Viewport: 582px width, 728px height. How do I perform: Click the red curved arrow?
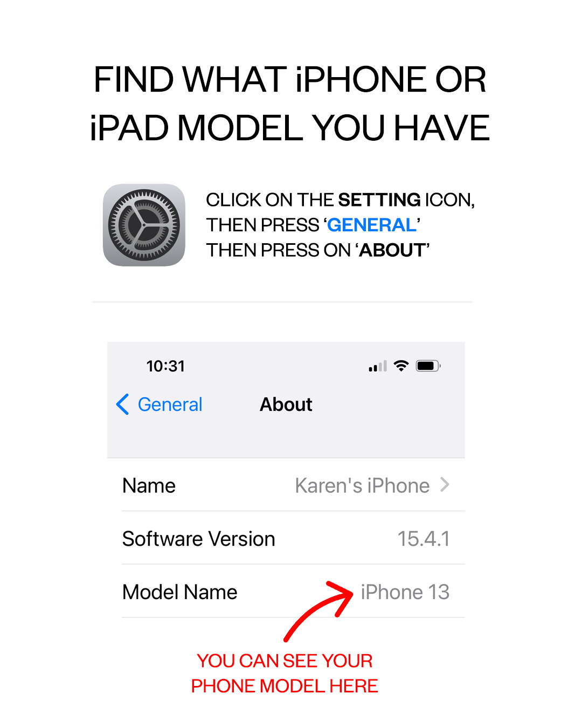pyautogui.click(x=318, y=611)
